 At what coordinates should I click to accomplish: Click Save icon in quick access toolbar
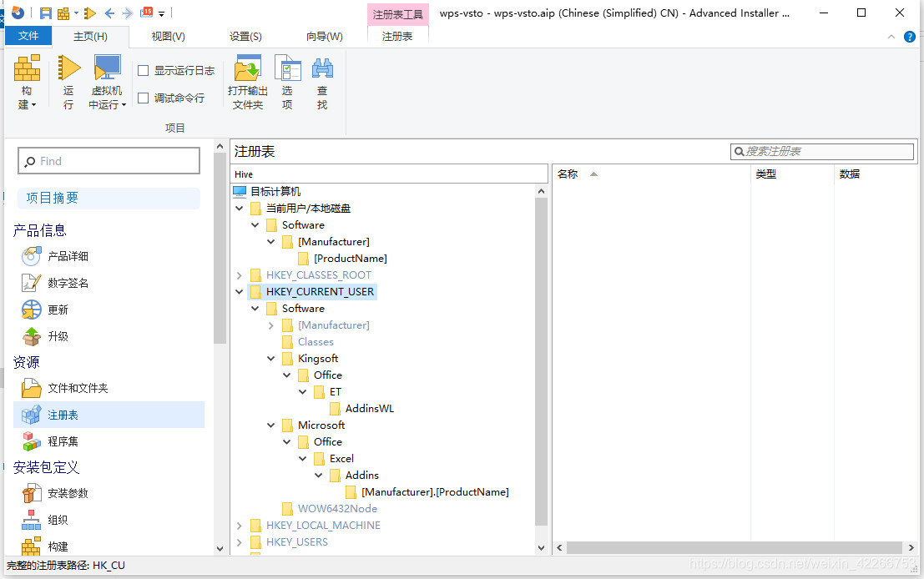pos(45,13)
